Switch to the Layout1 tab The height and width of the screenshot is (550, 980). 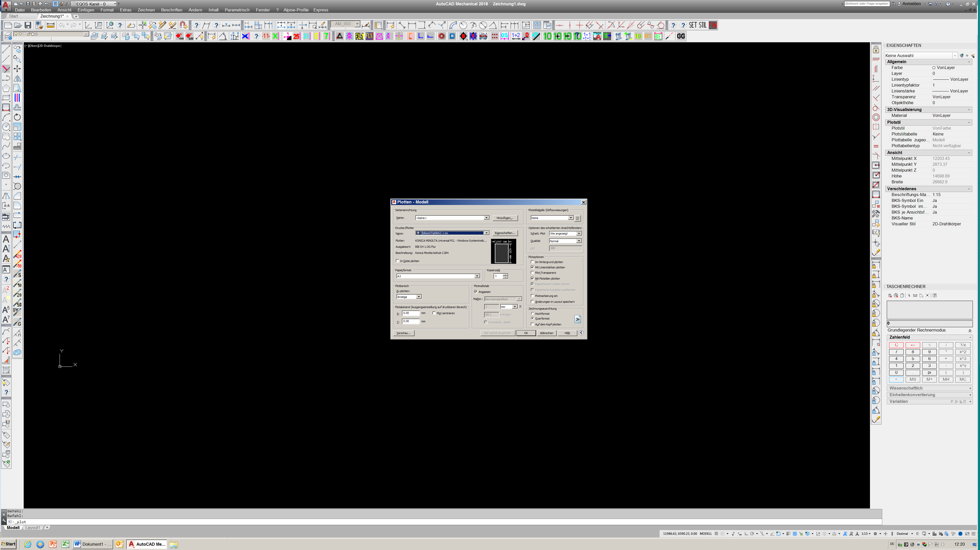(32, 528)
